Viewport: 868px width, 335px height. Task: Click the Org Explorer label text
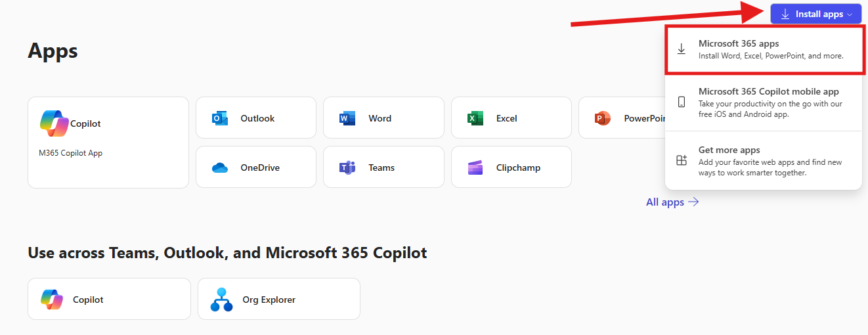(269, 300)
